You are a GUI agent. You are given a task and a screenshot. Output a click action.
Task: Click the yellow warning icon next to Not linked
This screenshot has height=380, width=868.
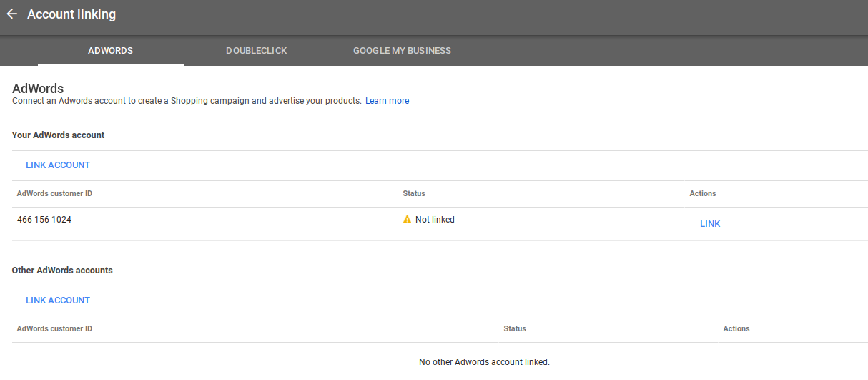coord(407,220)
